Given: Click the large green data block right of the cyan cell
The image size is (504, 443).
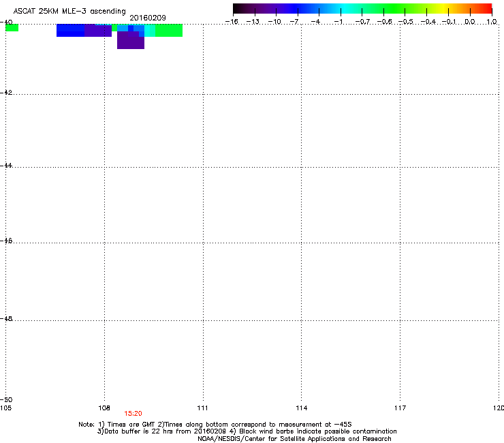Looking at the screenshot, I should [x=169, y=31].
